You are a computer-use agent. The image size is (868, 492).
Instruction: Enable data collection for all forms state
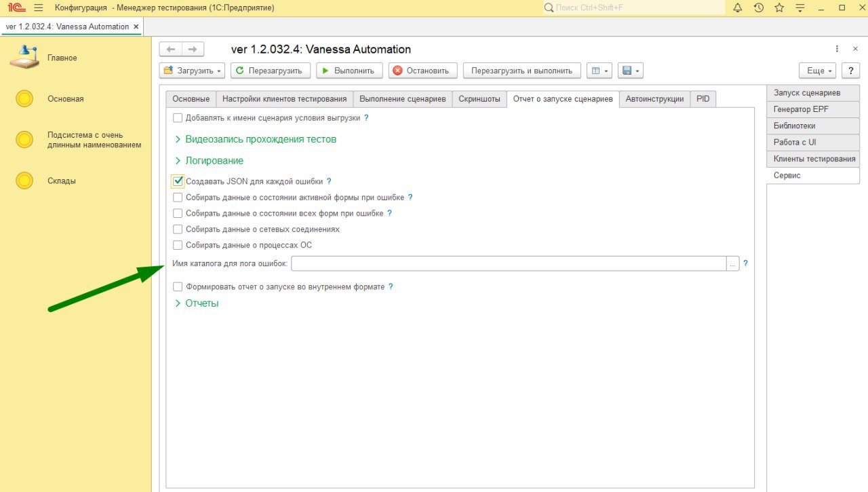[x=178, y=213]
